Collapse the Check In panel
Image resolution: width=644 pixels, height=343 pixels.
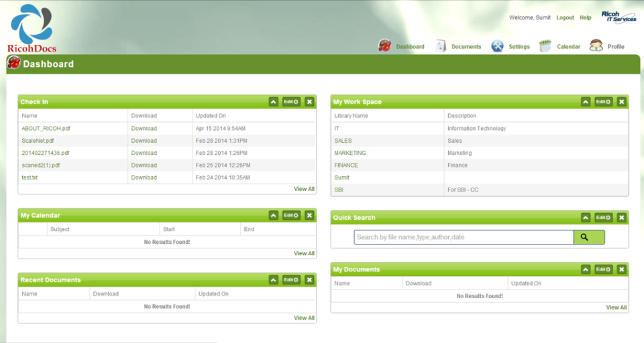coord(273,102)
